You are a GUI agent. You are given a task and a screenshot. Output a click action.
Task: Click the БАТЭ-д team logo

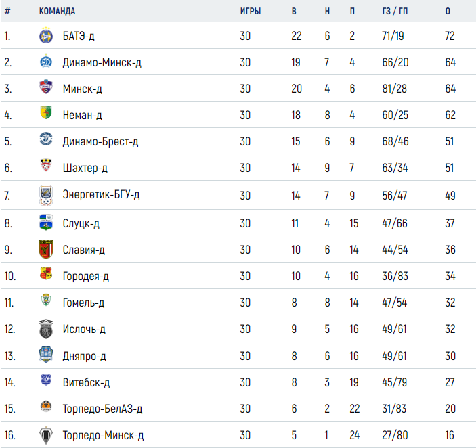coord(45,36)
